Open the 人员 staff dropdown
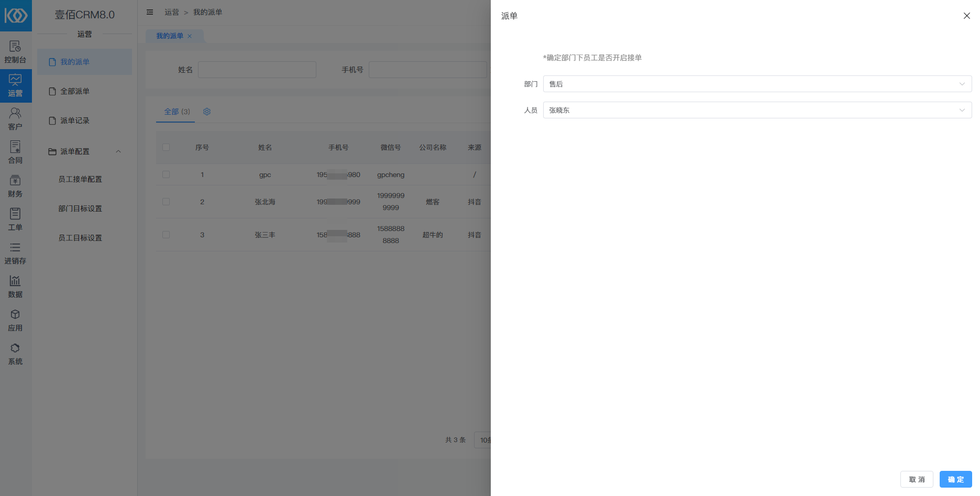980x496 pixels. (x=757, y=110)
